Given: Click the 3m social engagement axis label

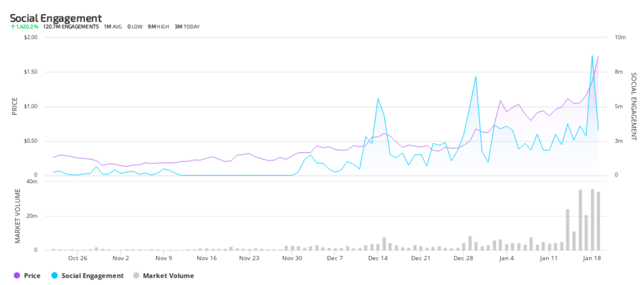Looking at the screenshot, I should pyautogui.click(x=618, y=141).
